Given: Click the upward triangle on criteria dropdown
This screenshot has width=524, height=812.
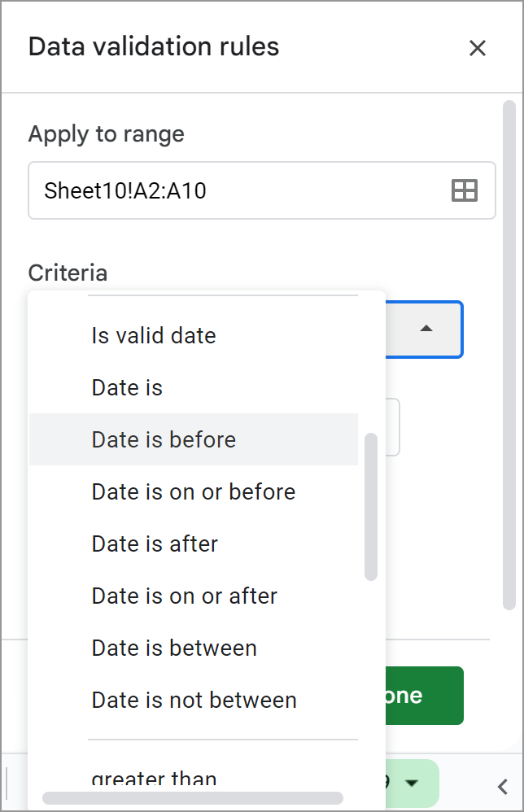Looking at the screenshot, I should pyautogui.click(x=426, y=329).
